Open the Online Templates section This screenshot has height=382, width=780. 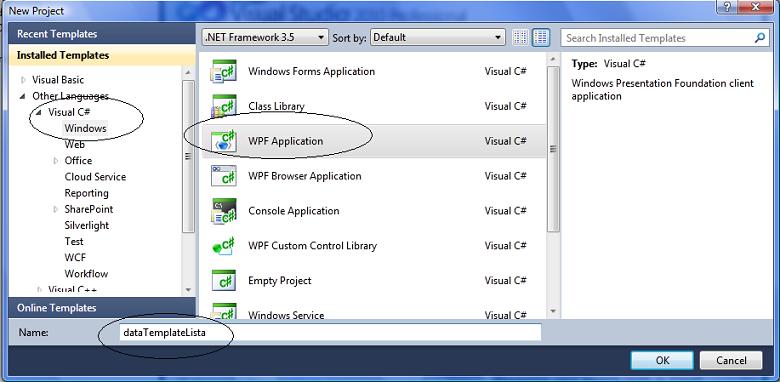pos(102,308)
